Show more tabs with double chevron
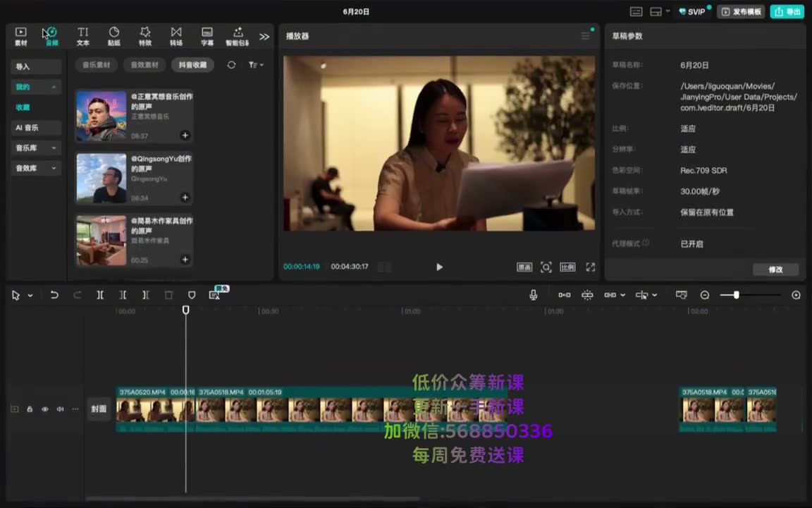 pos(264,37)
